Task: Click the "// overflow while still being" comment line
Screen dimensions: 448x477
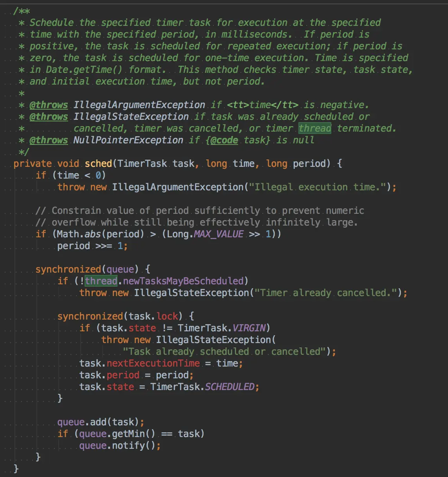Action: (x=197, y=222)
